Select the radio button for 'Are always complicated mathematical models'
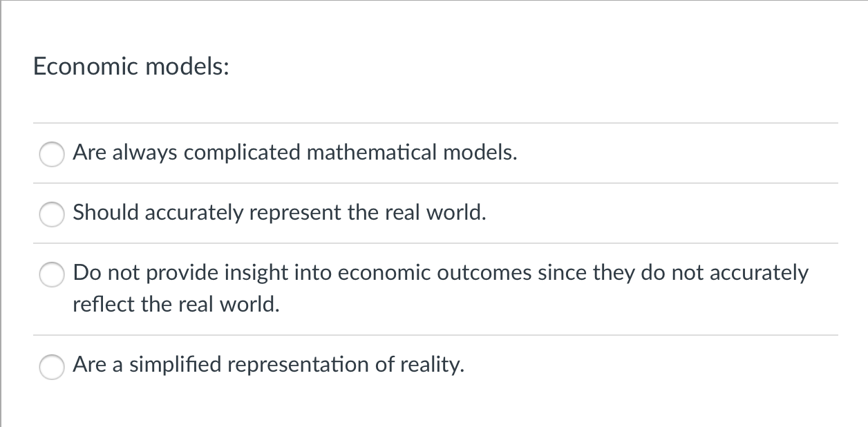This screenshot has width=868, height=427. tap(52, 154)
